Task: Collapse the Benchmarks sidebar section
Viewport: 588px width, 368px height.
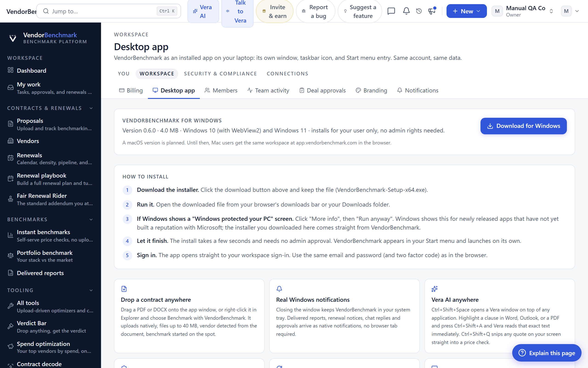Action: click(x=91, y=219)
